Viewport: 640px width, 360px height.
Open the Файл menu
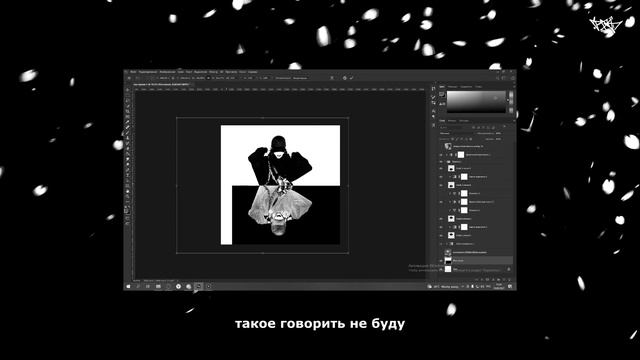pyautogui.click(x=133, y=71)
